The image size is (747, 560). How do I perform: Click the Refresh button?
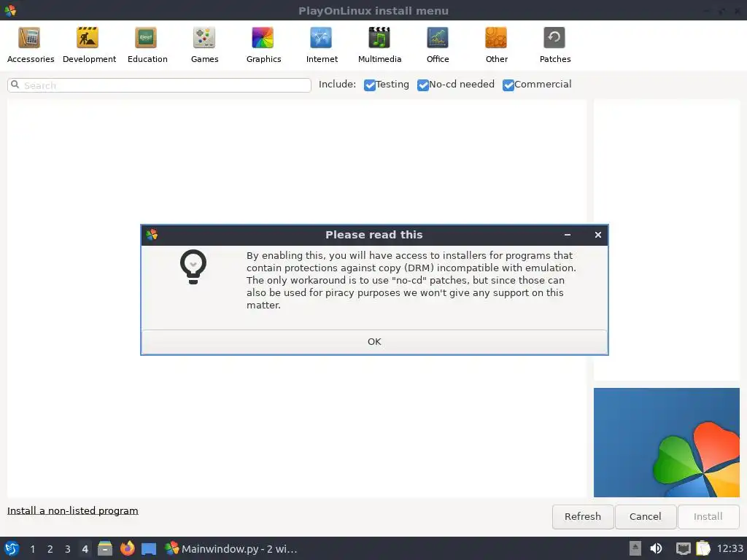tap(583, 517)
